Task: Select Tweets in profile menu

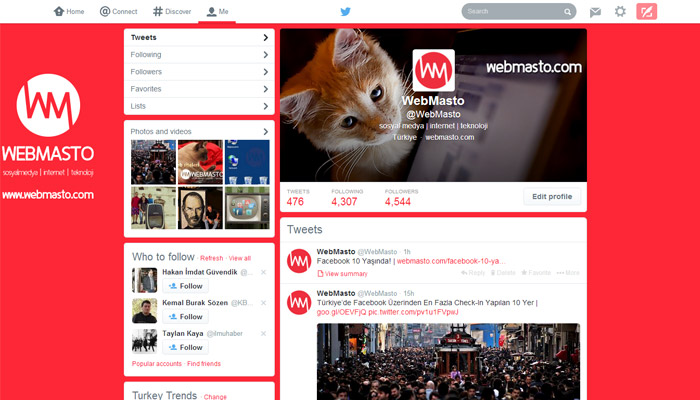Action: [199, 38]
